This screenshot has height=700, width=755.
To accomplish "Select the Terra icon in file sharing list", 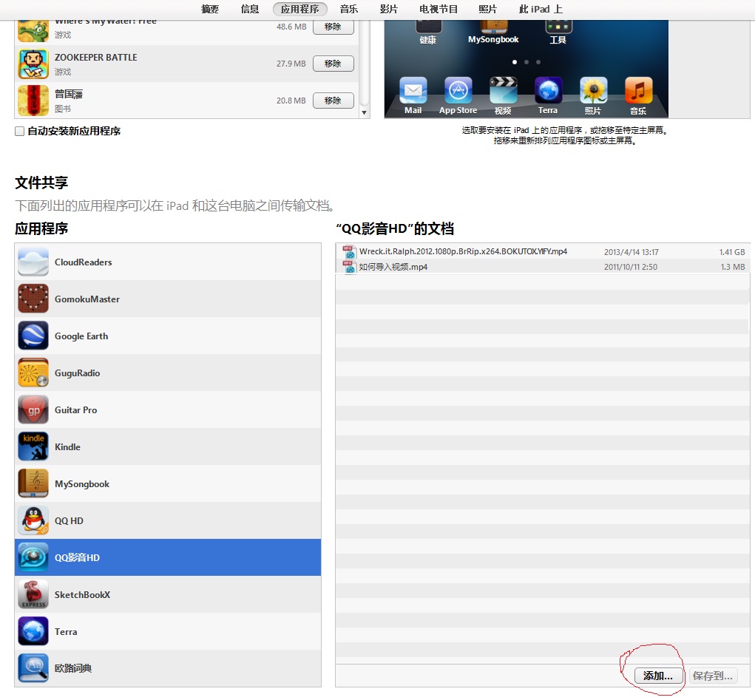I will [33, 631].
